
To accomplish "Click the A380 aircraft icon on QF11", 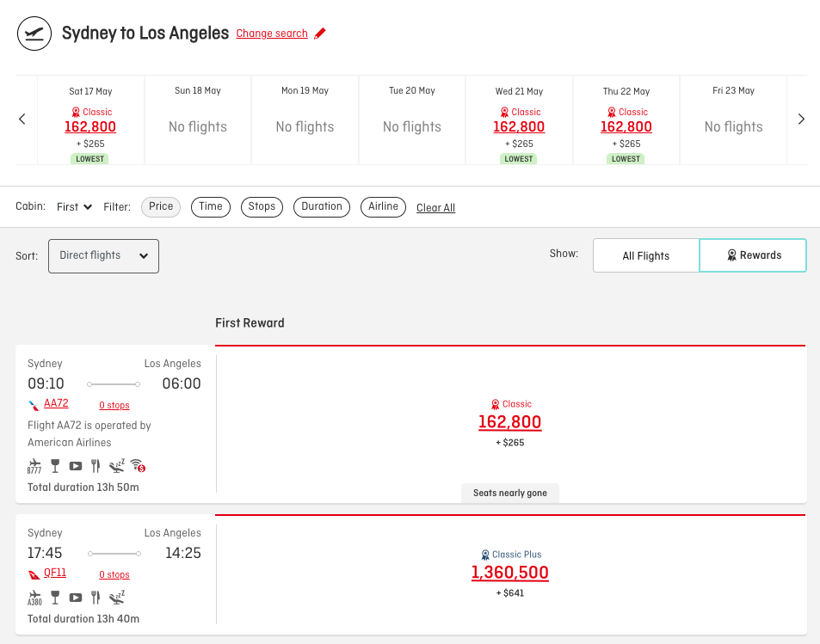I will tap(34, 598).
